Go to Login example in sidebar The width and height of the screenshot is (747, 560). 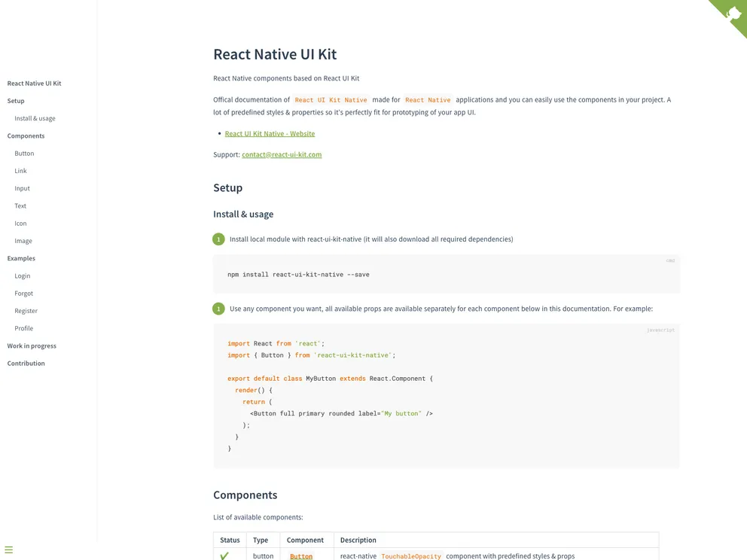[x=23, y=276]
